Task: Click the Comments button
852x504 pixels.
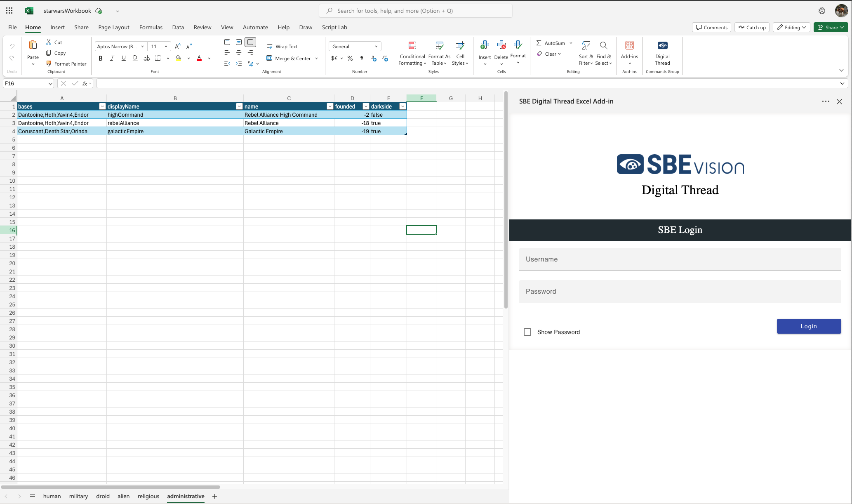Action: [x=711, y=27]
